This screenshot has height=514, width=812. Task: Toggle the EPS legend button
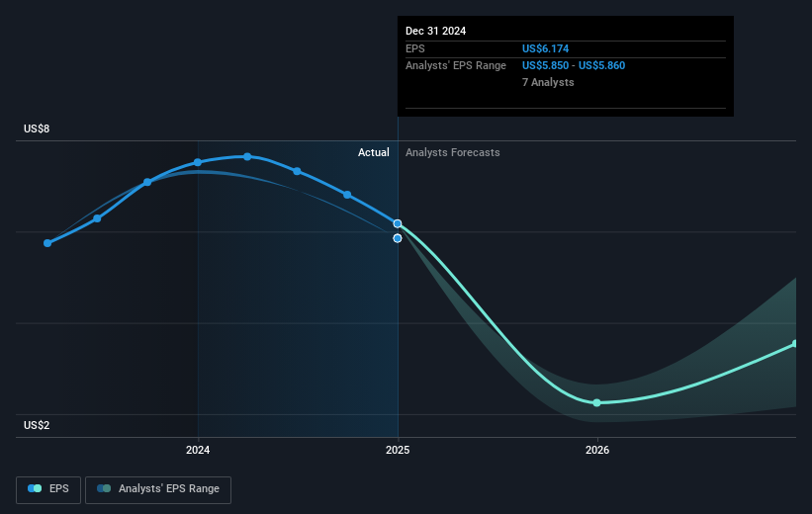point(48,489)
